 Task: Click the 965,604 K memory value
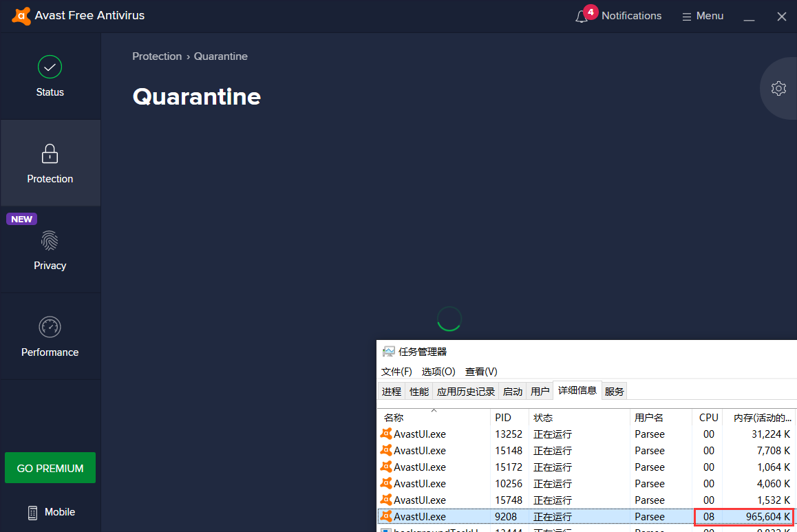click(x=767, y=517)
